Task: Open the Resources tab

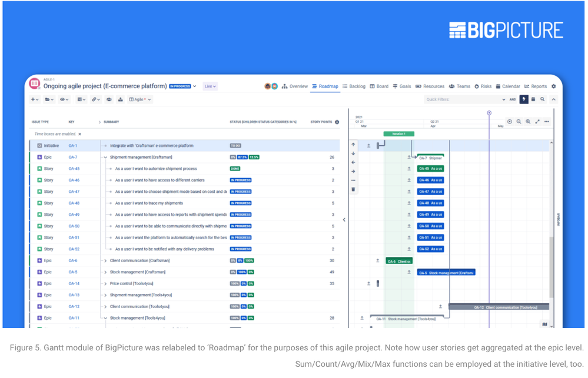Action: (x=430, y=86)
